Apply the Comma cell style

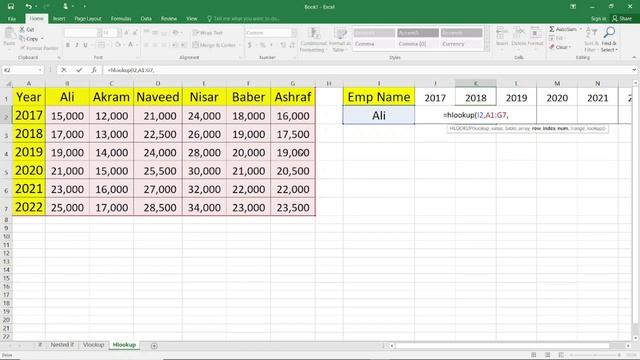click(x=374, y=44)
